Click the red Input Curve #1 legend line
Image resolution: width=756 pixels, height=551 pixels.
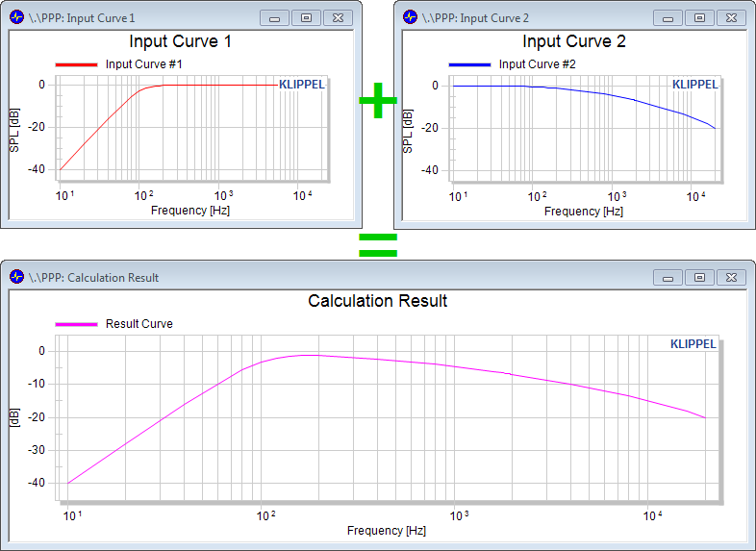[x=76, y=64]
